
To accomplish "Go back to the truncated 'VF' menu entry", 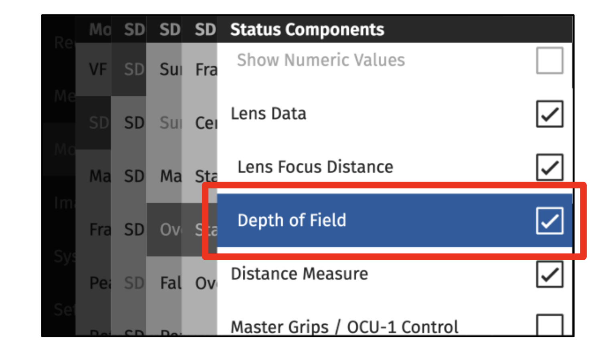I will 98,70.
